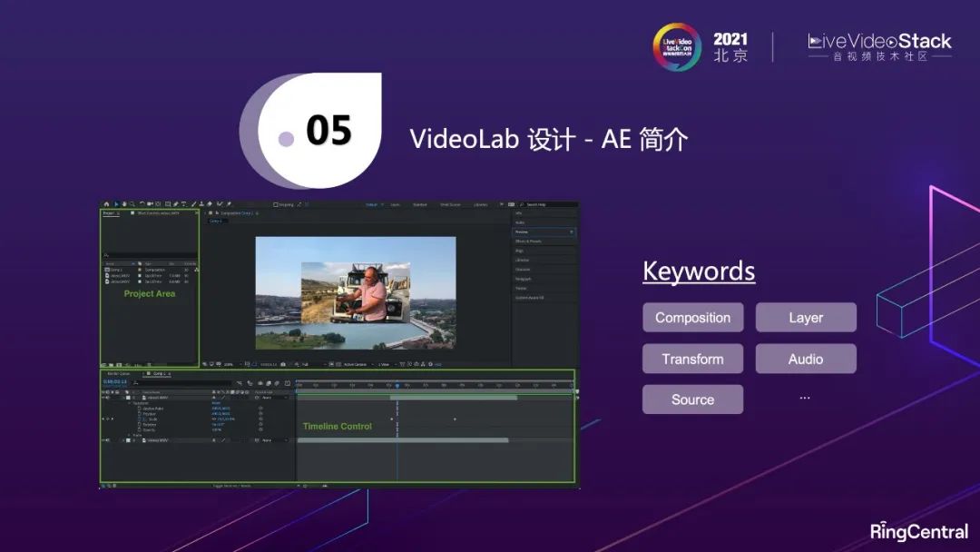980x552 pixels.
Task: Click the Composition keyword button
Action: (x=692, y=318)
